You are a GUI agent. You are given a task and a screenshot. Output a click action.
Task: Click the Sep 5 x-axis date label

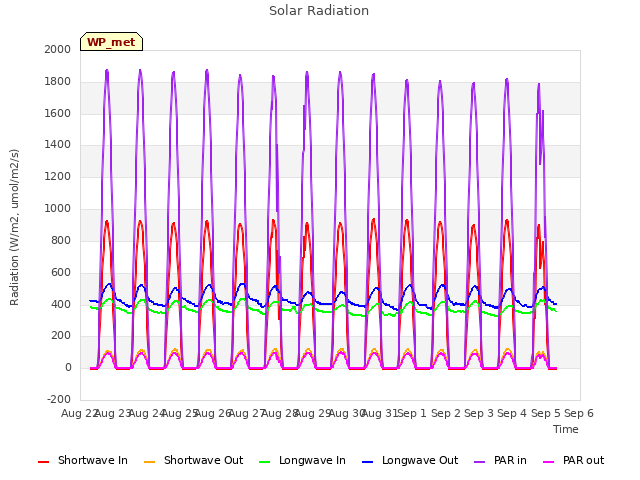click(x=546, y=413)
